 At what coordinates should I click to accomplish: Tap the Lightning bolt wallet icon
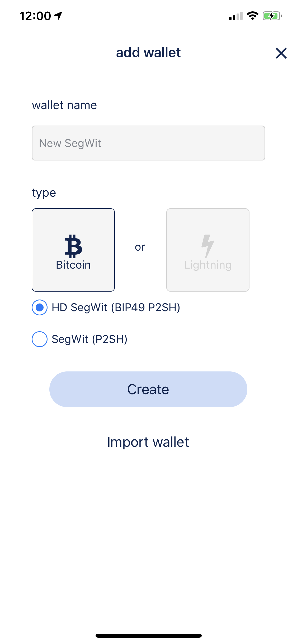(x=208, y=246)
